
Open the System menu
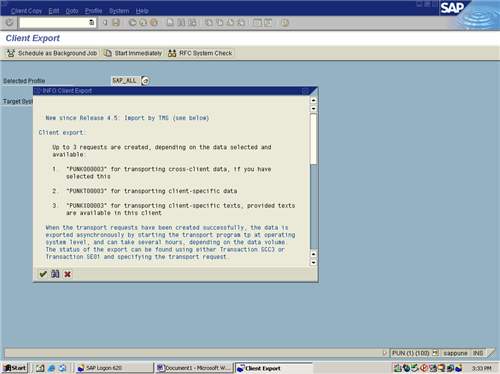point(119,11)
